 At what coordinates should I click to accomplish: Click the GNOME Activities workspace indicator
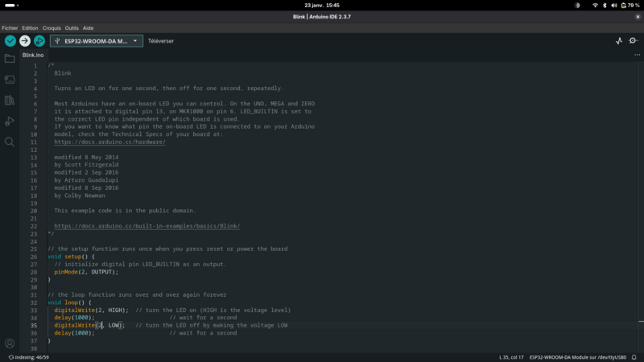[x=11, y=6]
